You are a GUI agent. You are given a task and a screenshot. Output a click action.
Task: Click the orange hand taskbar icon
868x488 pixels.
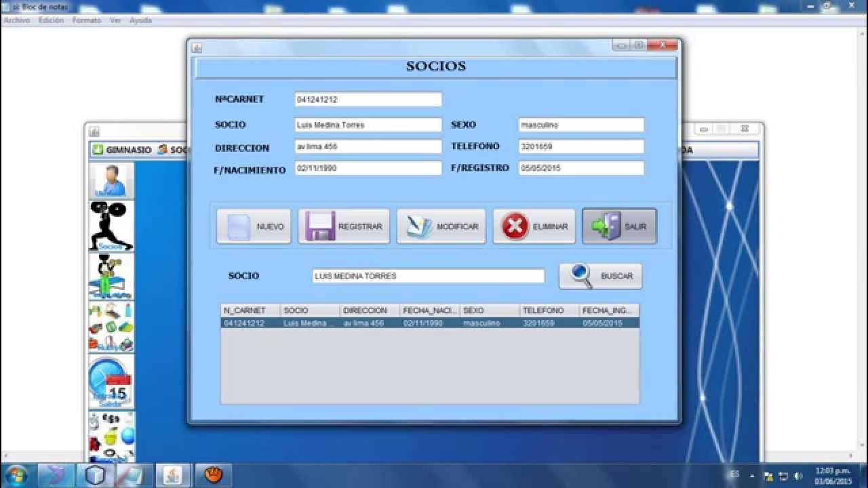213,474
